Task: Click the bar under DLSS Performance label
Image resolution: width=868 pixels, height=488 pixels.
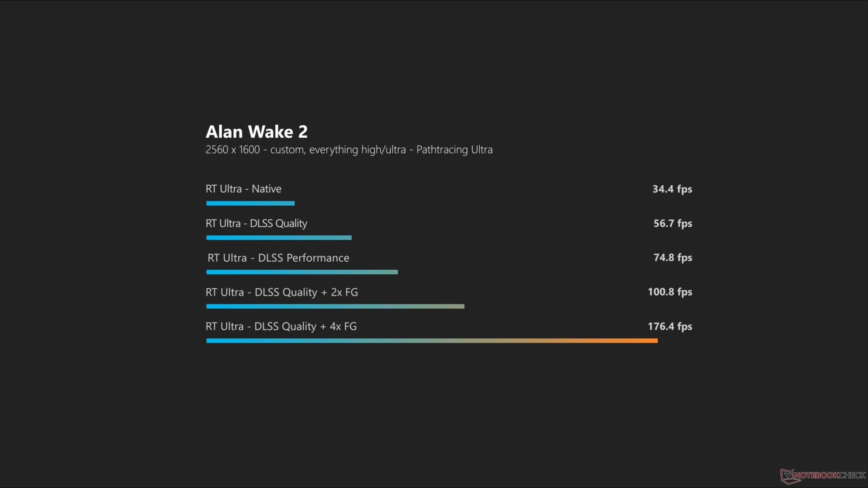Action: (x=302, y=272)
